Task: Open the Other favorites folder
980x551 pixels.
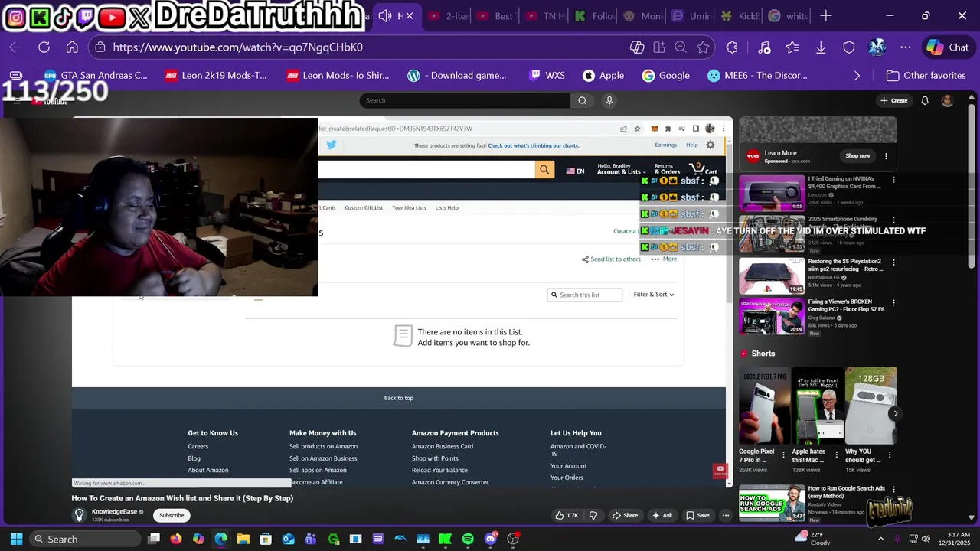Action: 926,76
